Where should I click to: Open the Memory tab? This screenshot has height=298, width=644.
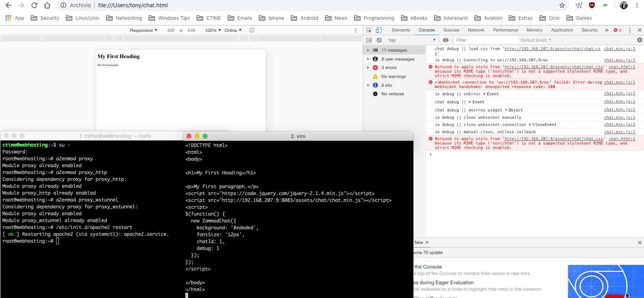click(x=534, y=30)
